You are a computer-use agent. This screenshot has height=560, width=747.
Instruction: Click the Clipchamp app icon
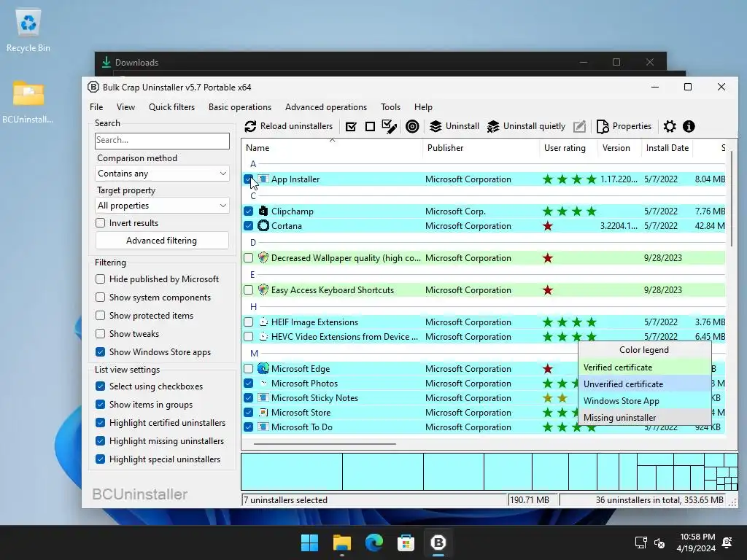(x=263, y=211)
